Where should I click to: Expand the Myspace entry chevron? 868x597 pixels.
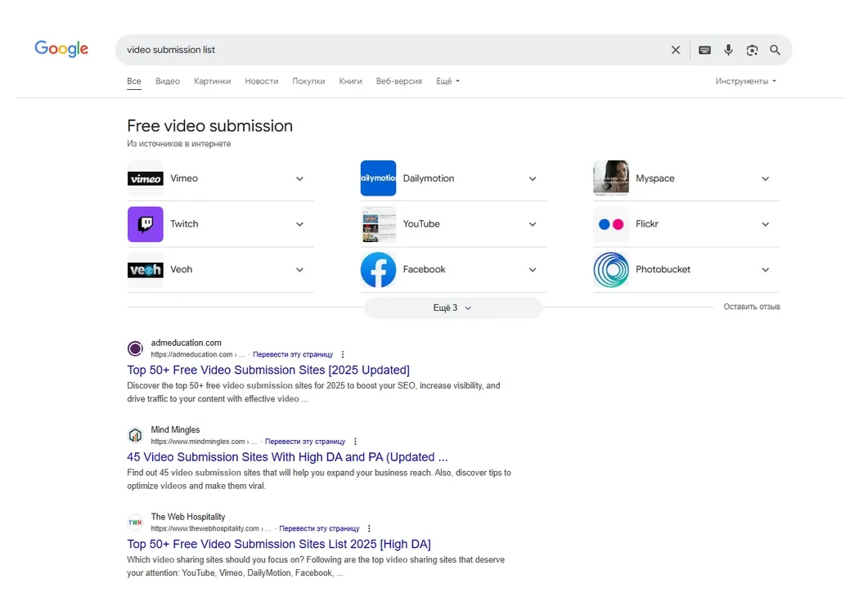(765, 179)
